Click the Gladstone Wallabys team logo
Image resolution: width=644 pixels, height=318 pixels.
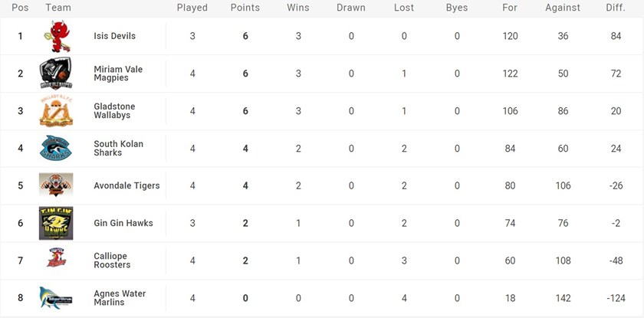[56, 111]
